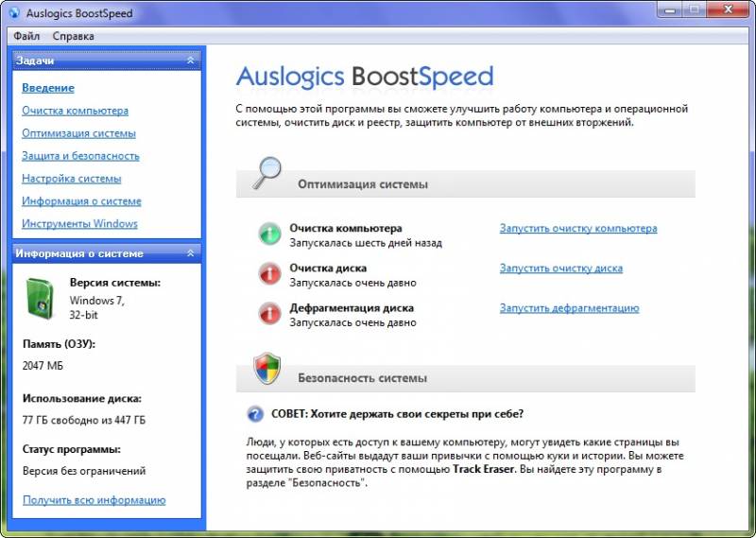Click Получить всю информацию link
The height and width of the screenshot is (538, 756).
click(x=94, y=500)
